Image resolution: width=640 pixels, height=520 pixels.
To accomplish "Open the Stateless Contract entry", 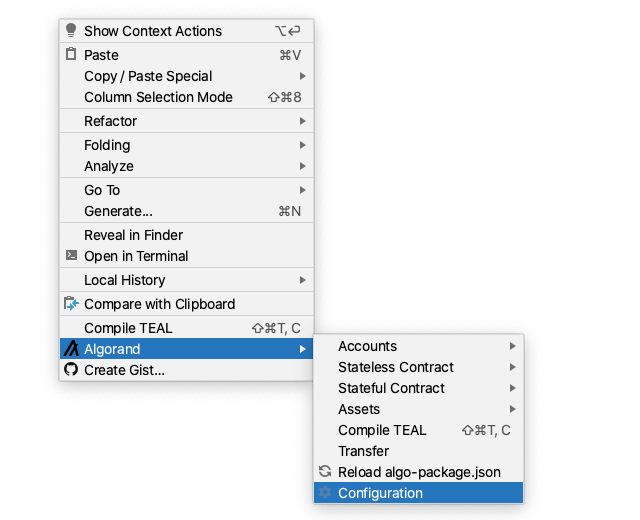I will (418, 367).
